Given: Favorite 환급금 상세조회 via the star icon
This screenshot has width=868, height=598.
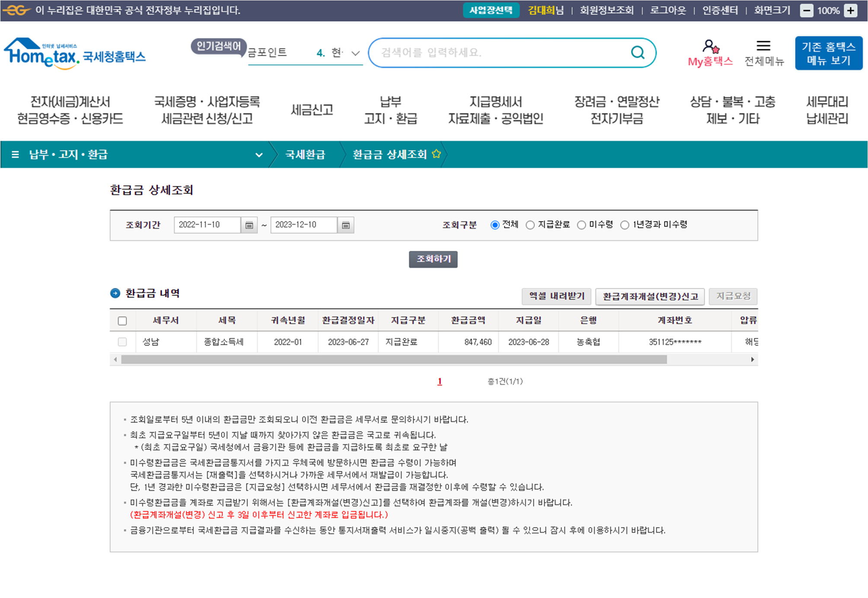Looking at the screenshot, I should (437, 154).
